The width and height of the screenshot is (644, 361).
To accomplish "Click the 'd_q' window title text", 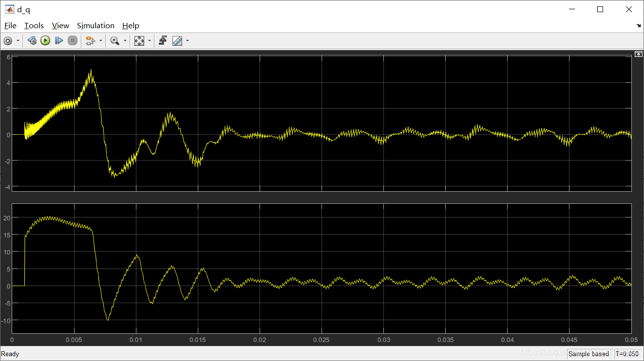I will pos(23,10).
